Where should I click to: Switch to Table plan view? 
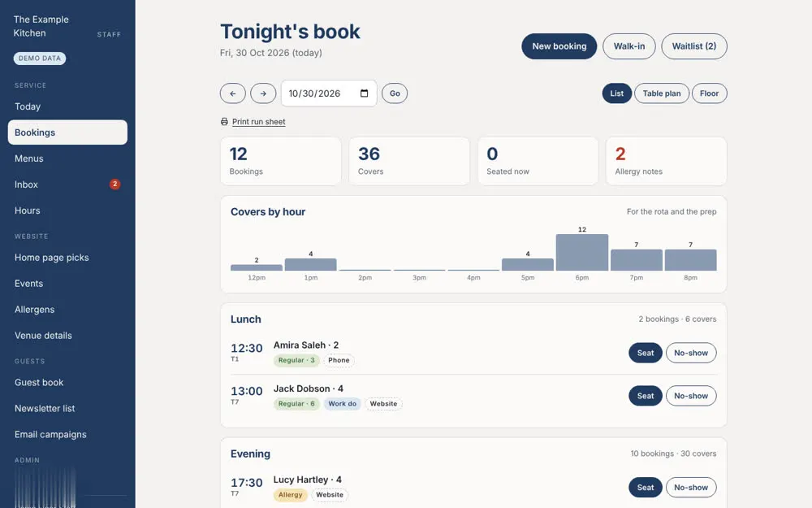(661, 93)
